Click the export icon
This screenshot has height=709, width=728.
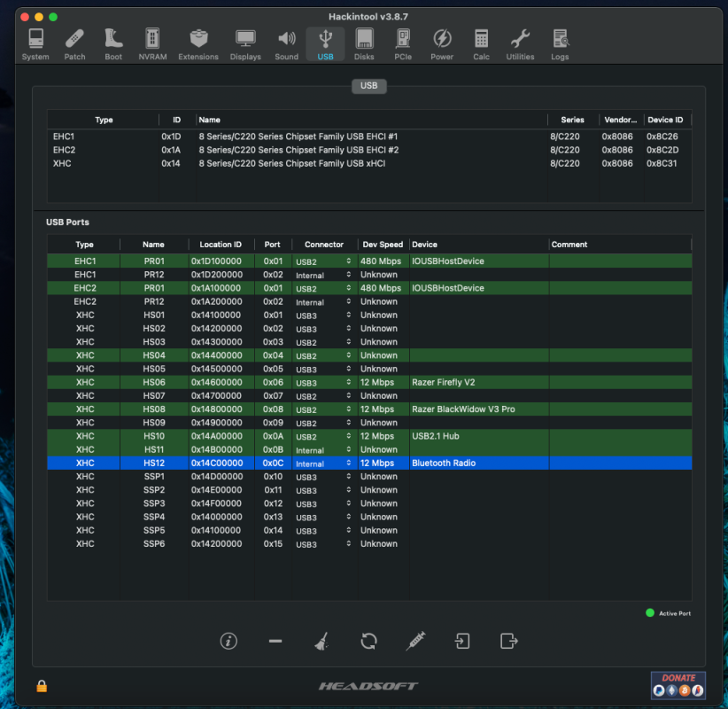(509, 641)
